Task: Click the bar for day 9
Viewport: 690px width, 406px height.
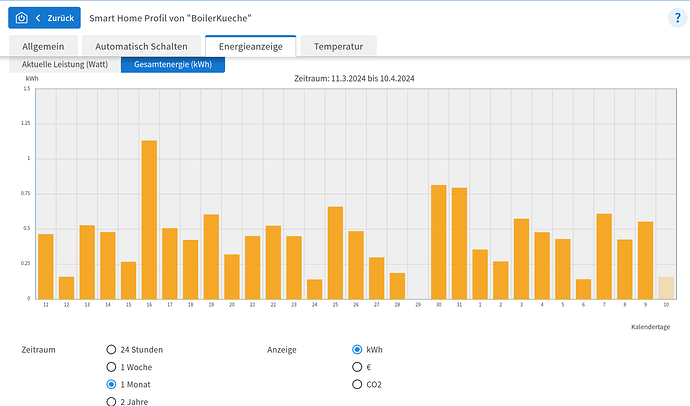Action: tap(646, 260)
